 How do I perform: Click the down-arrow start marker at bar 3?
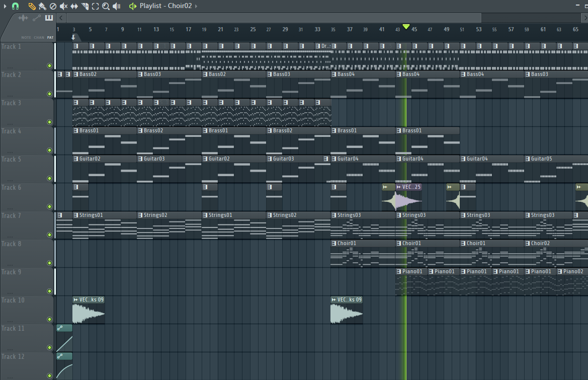[73, 37]
